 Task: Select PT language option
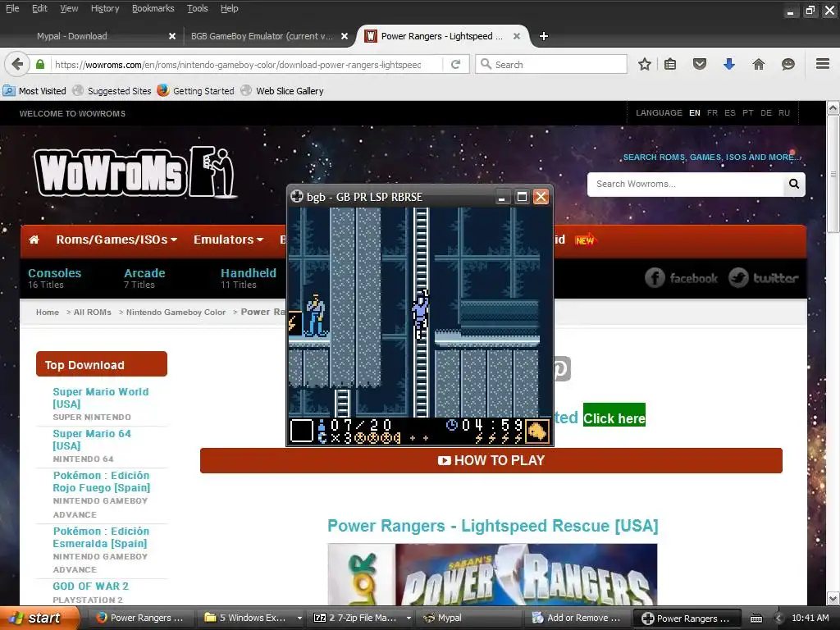pos(748,113)
